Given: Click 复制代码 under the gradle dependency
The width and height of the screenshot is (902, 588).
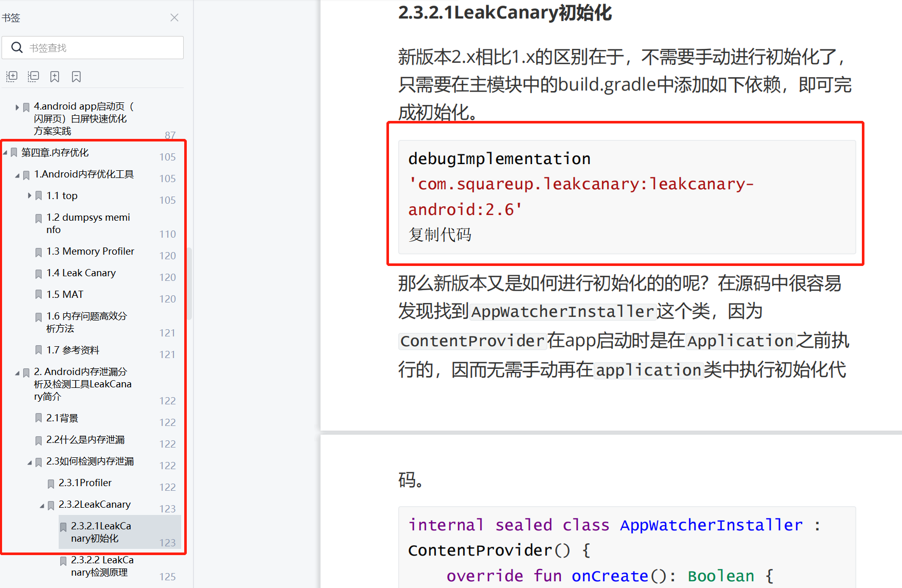Looking at the screenshot, I should point(440,235).
